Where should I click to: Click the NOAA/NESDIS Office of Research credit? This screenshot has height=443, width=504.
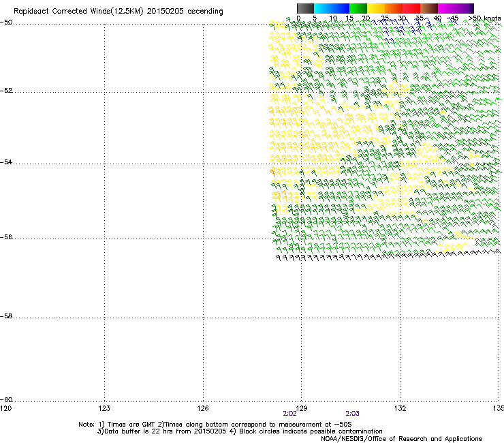point(401,439)
